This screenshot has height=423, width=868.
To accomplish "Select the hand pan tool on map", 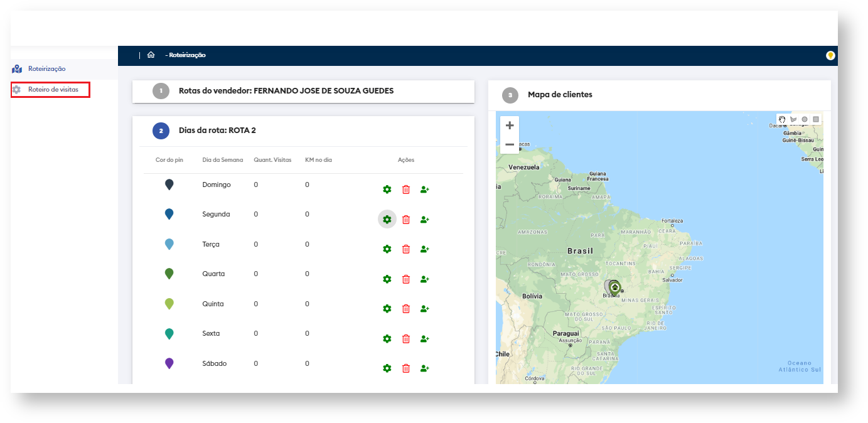I will [782, 119].
